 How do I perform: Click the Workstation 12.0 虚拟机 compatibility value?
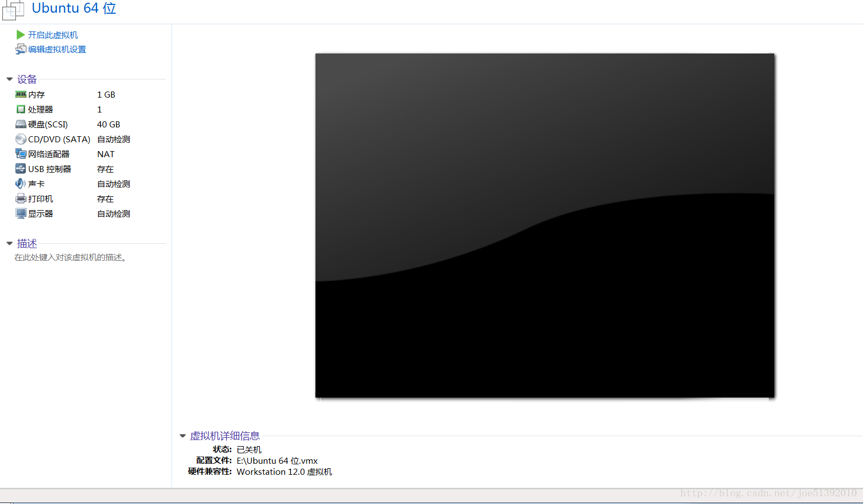[284, 472]
